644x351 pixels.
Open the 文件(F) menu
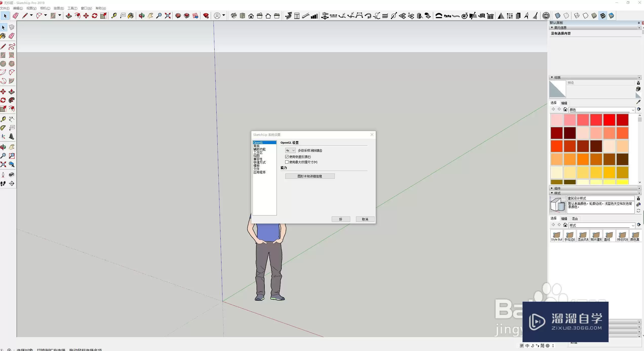pyautogui.click(x=5, y=8)
